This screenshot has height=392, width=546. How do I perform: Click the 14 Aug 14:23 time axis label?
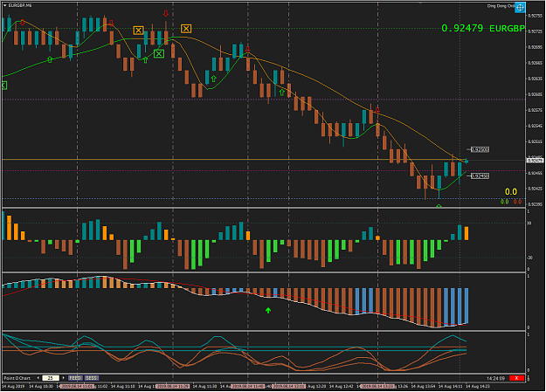tap(478, 386)
